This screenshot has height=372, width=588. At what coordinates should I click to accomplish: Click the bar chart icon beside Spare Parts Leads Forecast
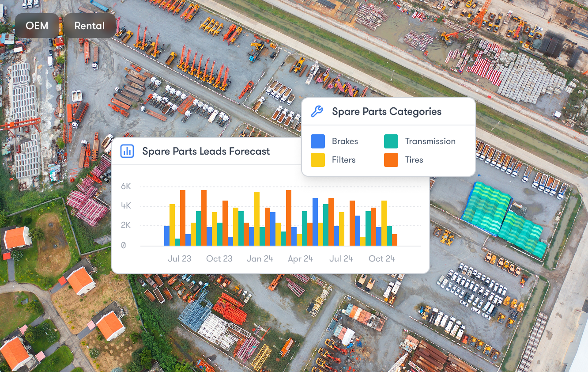point(128,151)
